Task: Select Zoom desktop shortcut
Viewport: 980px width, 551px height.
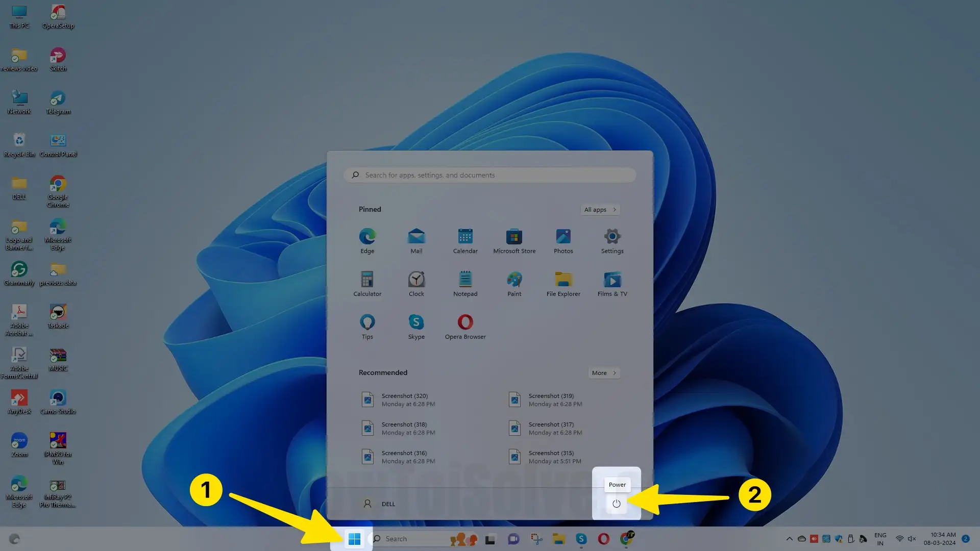Action: [x=19, y=445]
